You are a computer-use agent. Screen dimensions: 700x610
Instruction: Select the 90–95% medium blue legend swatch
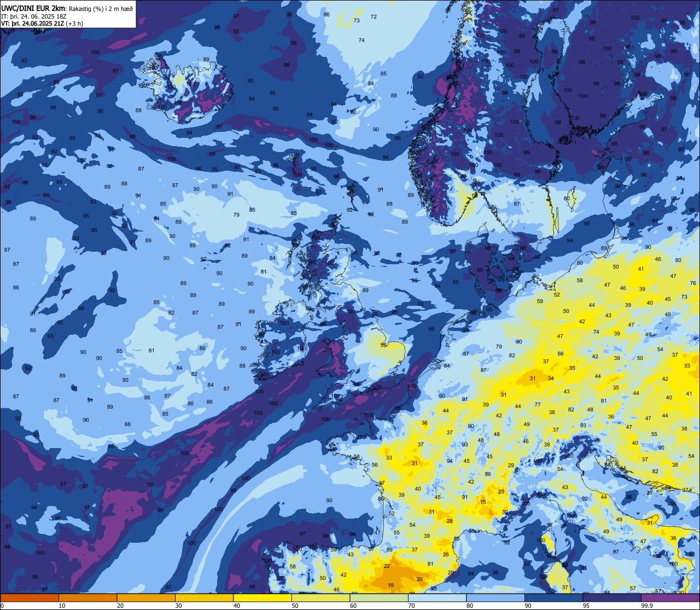(x=553, y=598)
